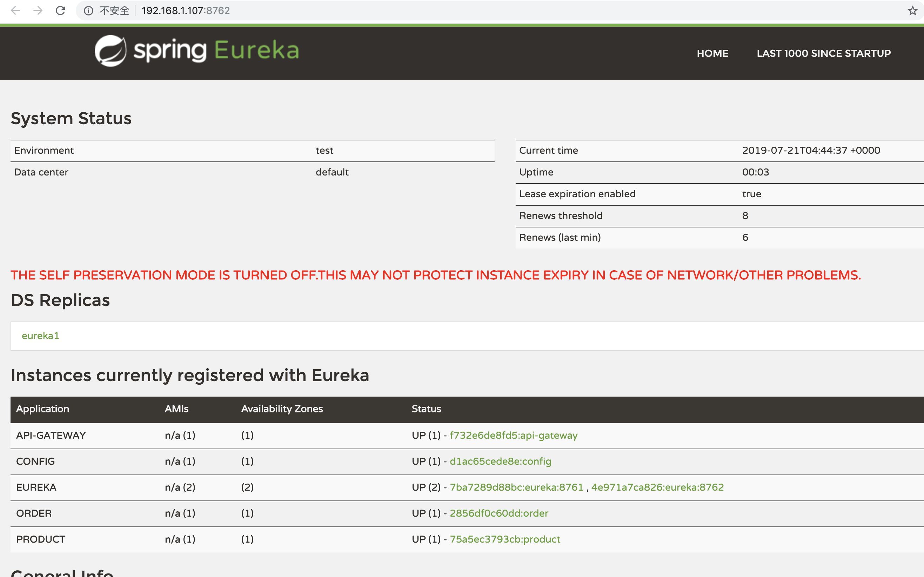Click the Availability Zones column header
The height and width of the screenshot is (577, 924).
point(282,409)
